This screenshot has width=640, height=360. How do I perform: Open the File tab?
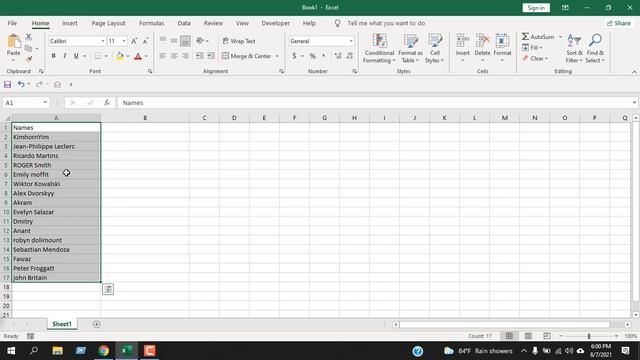point(12,23)
